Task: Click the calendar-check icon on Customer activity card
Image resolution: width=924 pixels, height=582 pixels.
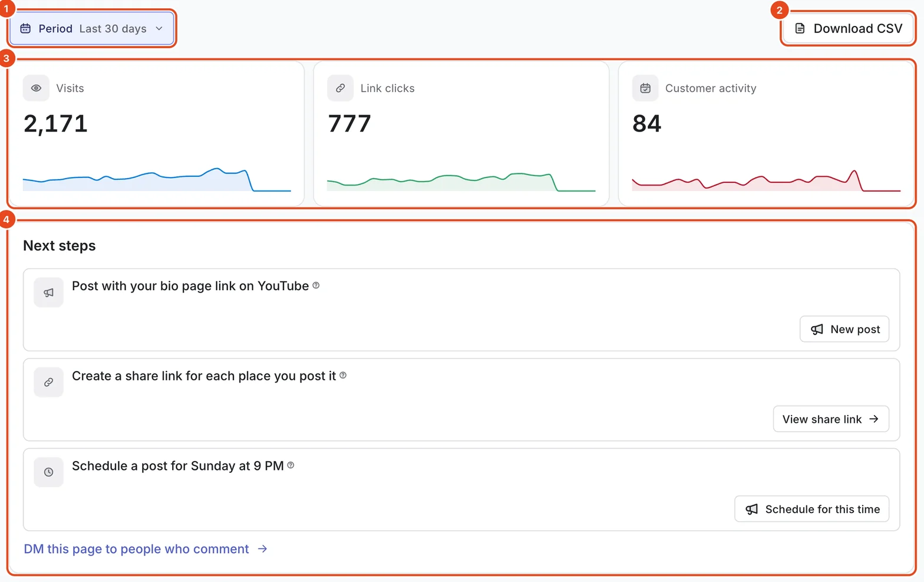Action: [x=645, y=88]
